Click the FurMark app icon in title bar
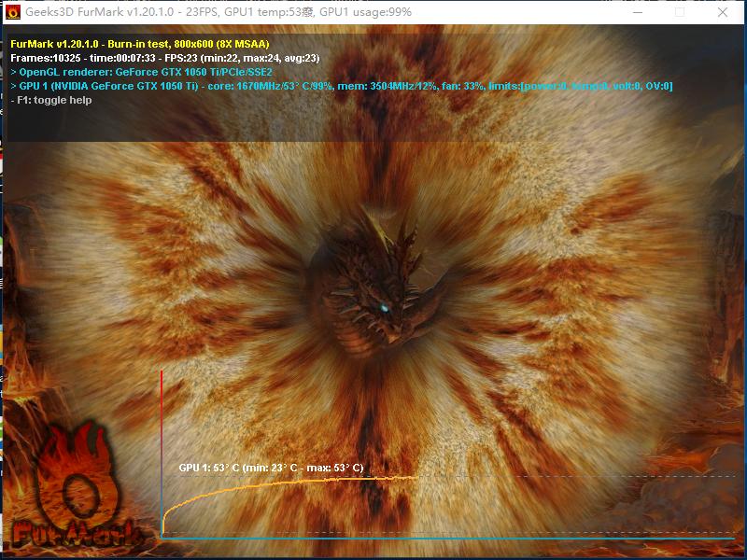This screenshot has height=560, width=747. click(13, 12)
